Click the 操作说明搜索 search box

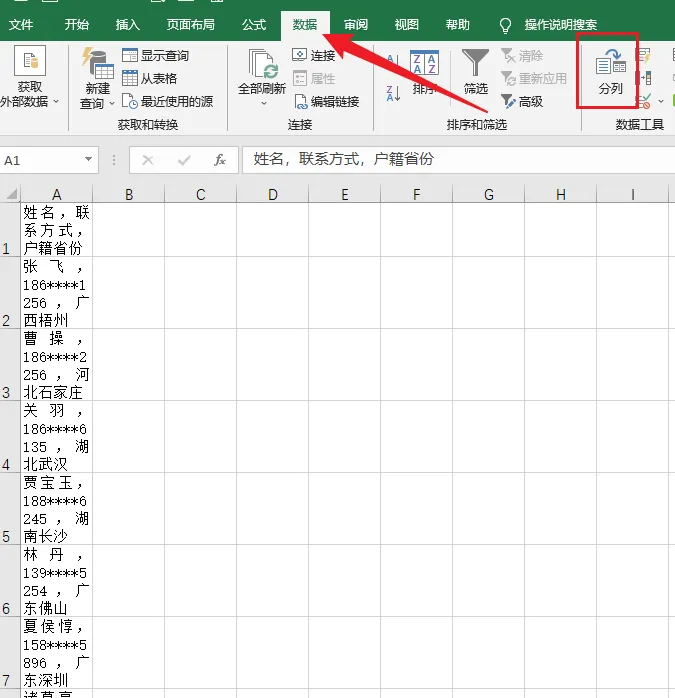coord(561,25)
